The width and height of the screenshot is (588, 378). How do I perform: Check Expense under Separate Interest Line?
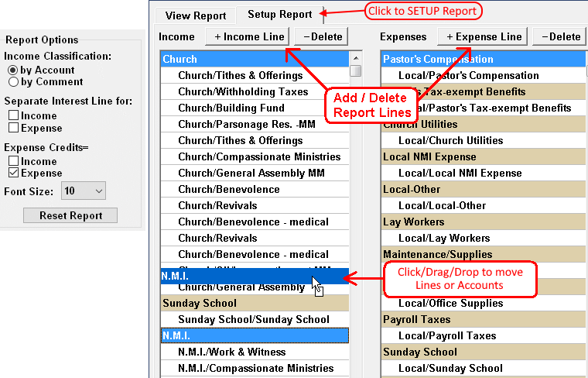14,128
